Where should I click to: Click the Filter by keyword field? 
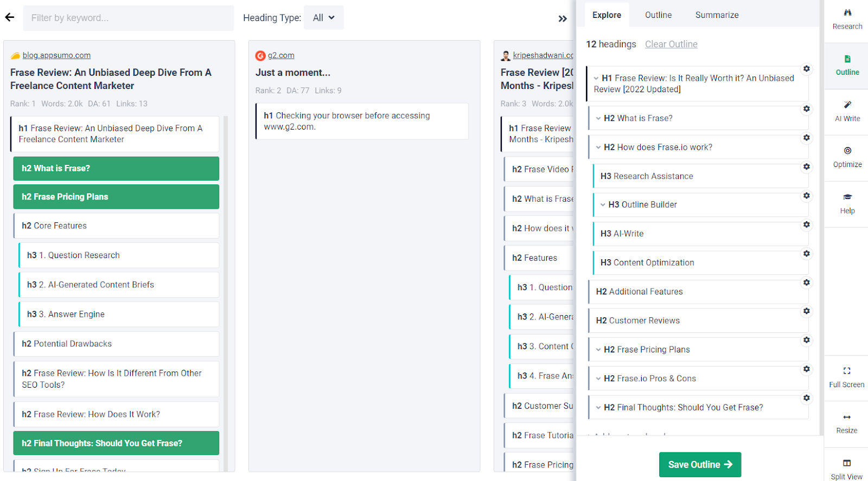129,18
